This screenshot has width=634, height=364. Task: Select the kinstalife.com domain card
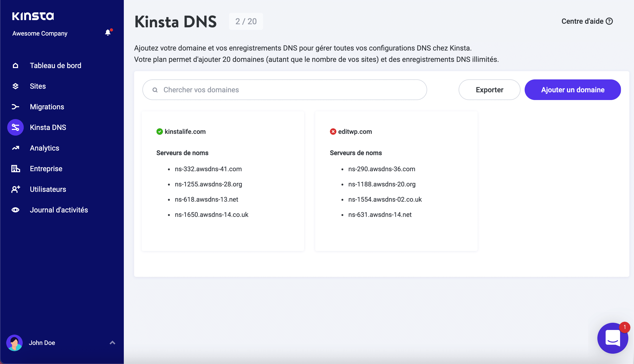tap(223, 180)
